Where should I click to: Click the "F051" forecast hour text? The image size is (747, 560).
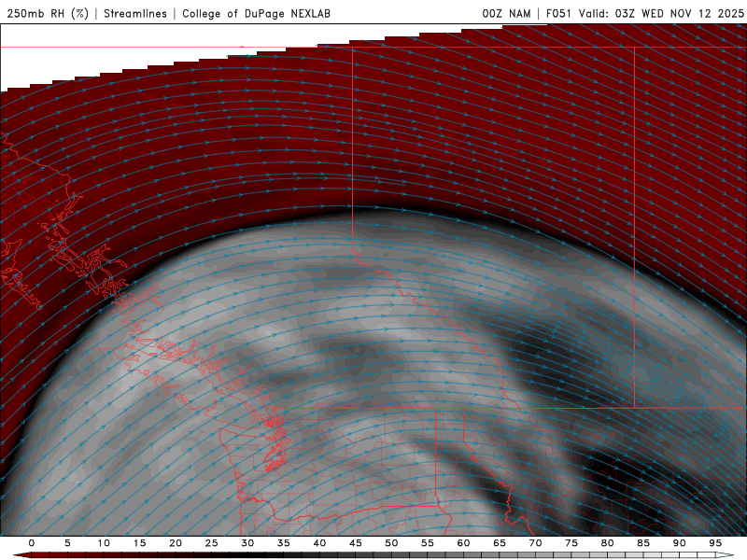pyautogui.click(x=559, y=13)
